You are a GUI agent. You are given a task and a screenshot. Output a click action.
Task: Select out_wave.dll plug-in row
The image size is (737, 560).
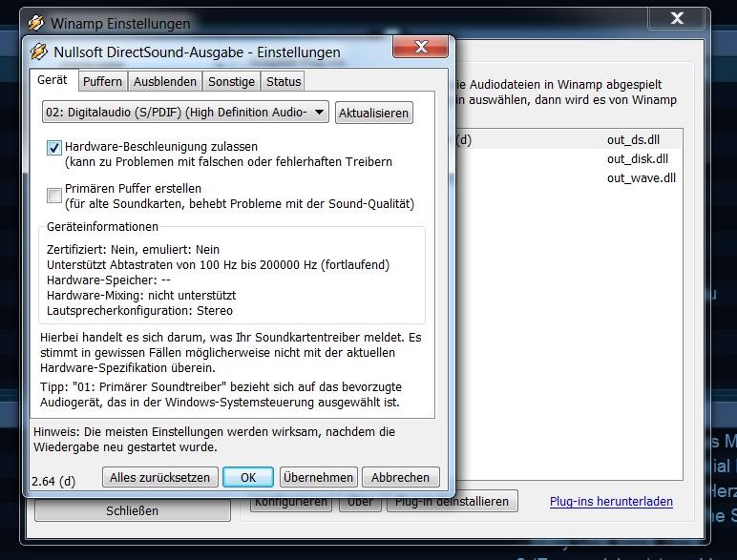coord(569,178)
